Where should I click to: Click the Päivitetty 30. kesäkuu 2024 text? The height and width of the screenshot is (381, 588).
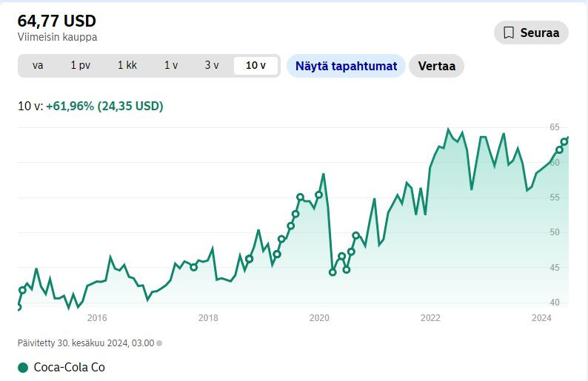point(86,343)
